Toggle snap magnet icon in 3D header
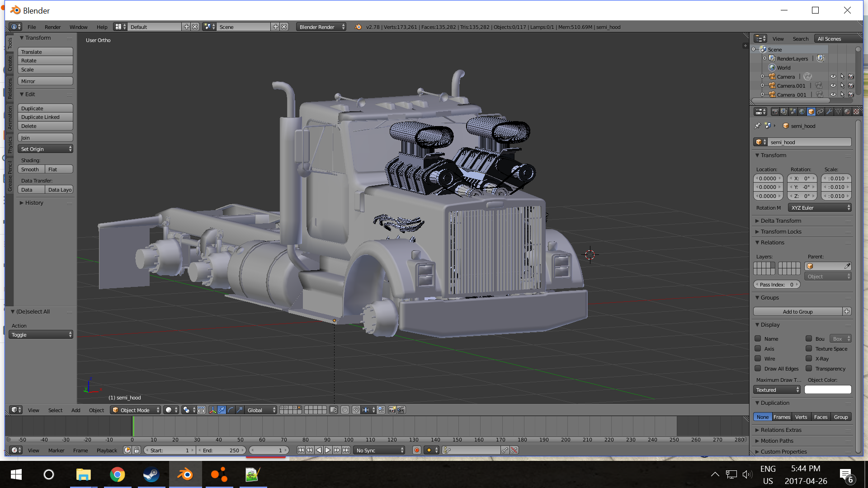The image size is (868, 488). pyautogui.click(x=356, y=410)
